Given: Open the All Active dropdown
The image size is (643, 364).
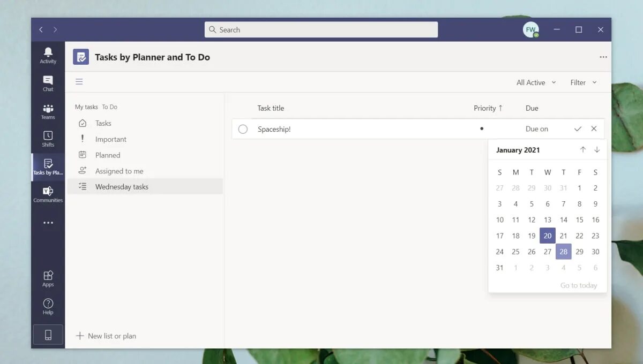Looking at the screenshot, I should [535, 82].
